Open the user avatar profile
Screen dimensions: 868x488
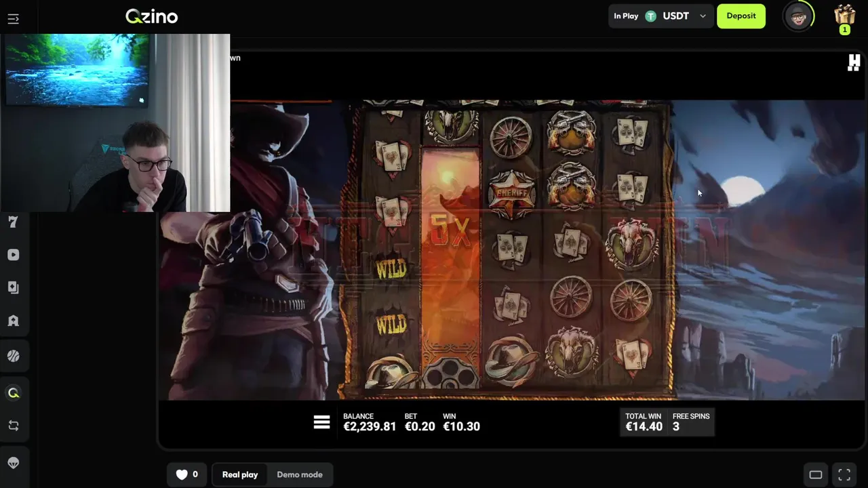pyautogui.click(x=798, y=16)
